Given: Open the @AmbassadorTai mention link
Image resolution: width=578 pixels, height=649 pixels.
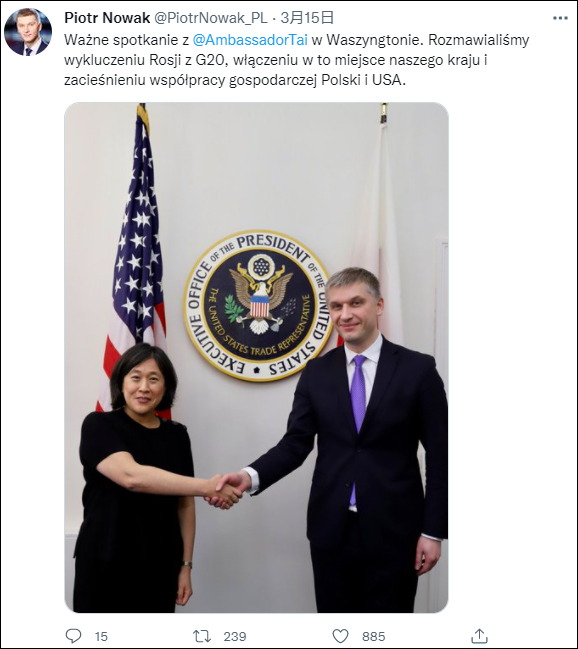Looking at the screenshot, I should click(x=250, y=40).
